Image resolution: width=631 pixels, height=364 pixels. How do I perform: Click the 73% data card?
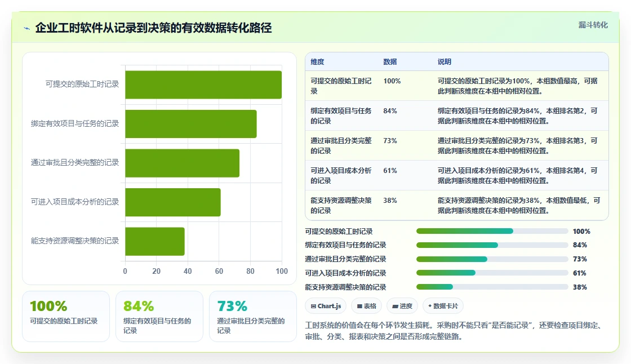click(253, 317)
